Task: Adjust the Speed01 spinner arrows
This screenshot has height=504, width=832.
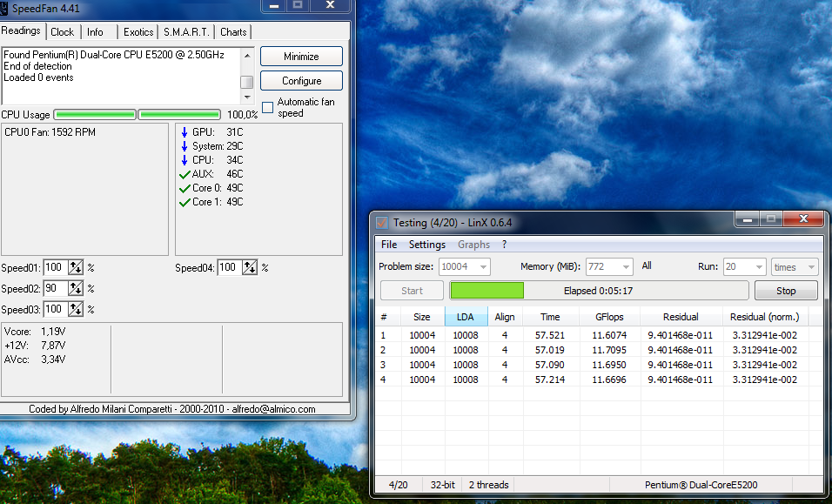Action: click(76, 268)
